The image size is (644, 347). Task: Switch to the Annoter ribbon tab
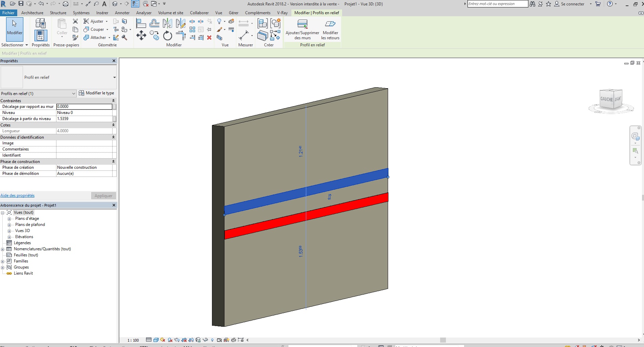[122, 13]
